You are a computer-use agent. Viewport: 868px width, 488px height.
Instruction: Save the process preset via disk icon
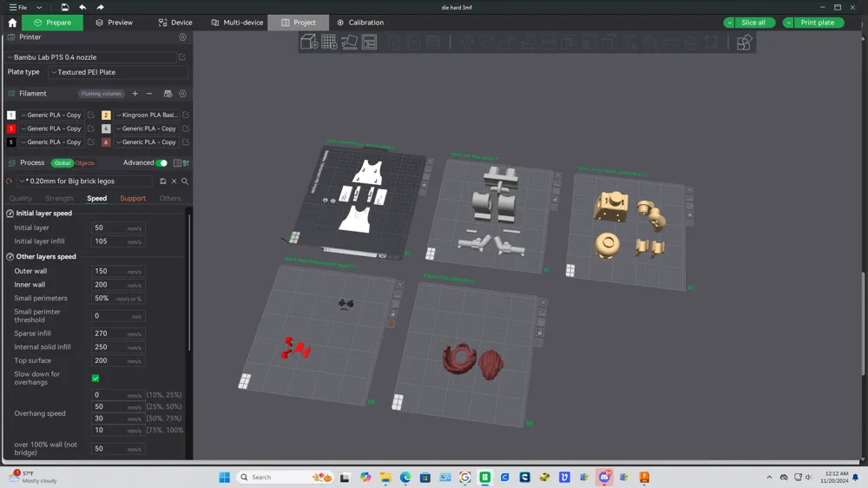tap(162, 181)
